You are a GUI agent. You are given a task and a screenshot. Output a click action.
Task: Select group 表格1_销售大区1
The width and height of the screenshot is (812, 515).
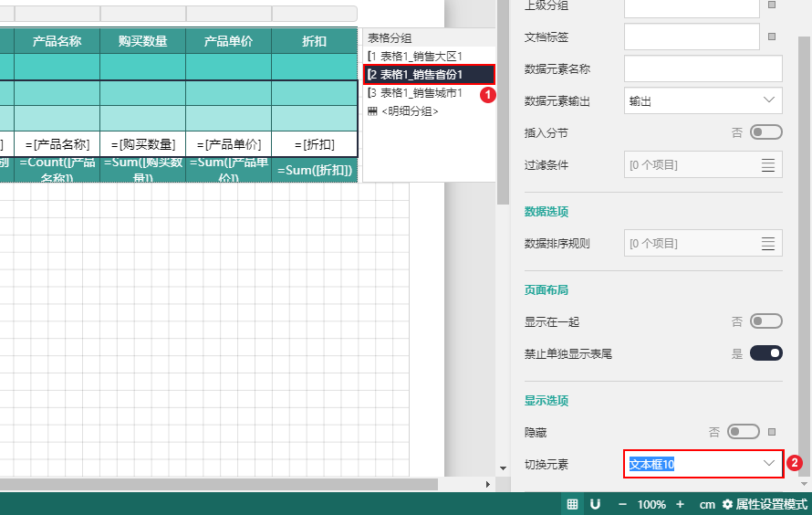tap(421, 57)
